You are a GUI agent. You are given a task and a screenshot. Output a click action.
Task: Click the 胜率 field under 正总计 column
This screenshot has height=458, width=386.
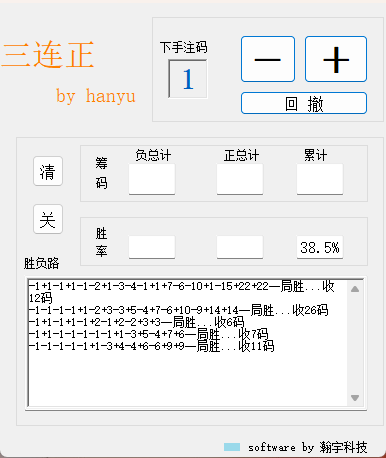tap(240, 247)
